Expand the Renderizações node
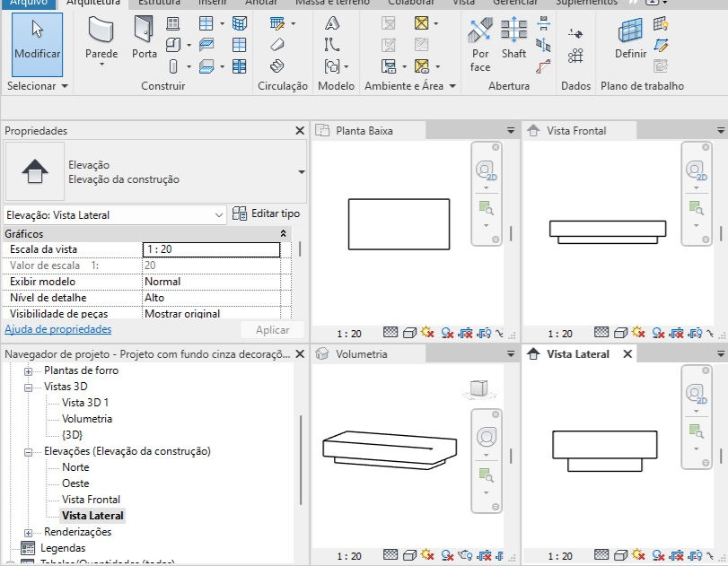The width and height of the screenshot is (728, 566). (29, 533)
